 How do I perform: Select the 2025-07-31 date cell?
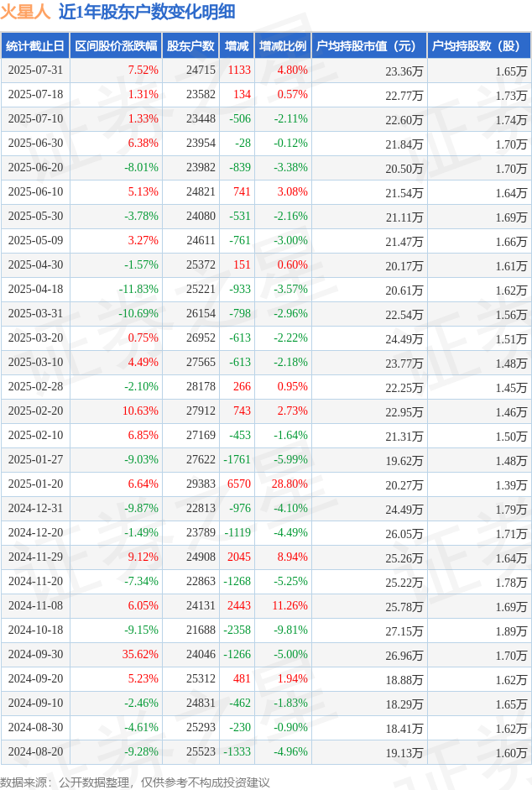35,70
